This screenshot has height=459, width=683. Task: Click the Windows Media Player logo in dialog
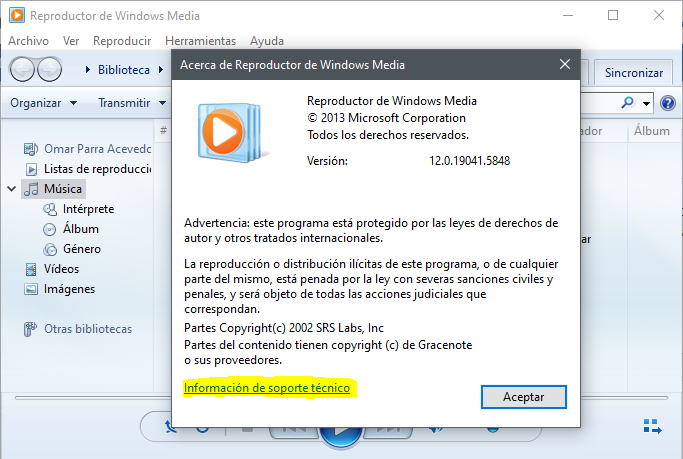231,132
